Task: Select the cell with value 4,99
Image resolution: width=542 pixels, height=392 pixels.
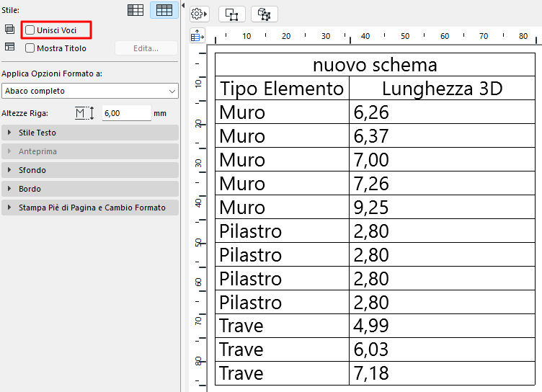Action: pos(442,326)
